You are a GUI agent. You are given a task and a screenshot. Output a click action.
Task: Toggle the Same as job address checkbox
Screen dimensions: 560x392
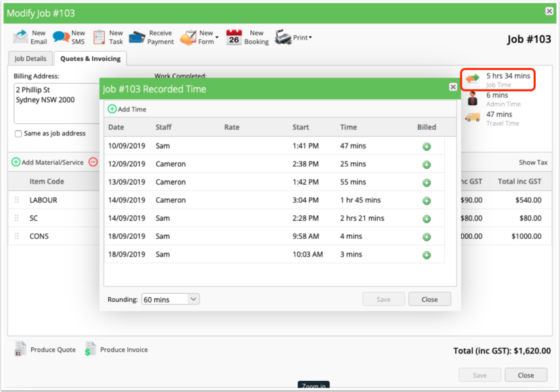(18, 134)
